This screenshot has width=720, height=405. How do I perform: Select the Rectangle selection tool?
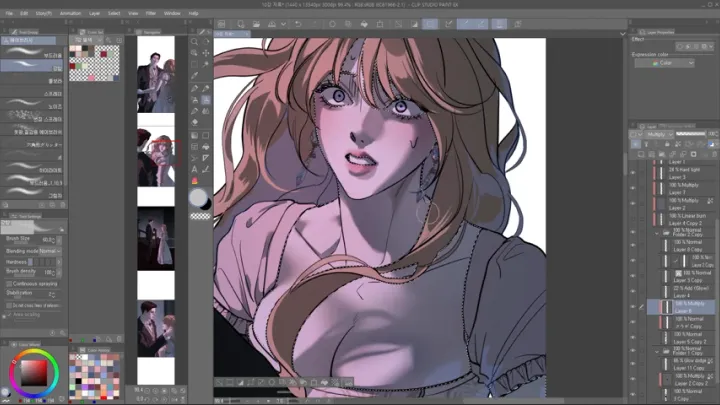194,64
